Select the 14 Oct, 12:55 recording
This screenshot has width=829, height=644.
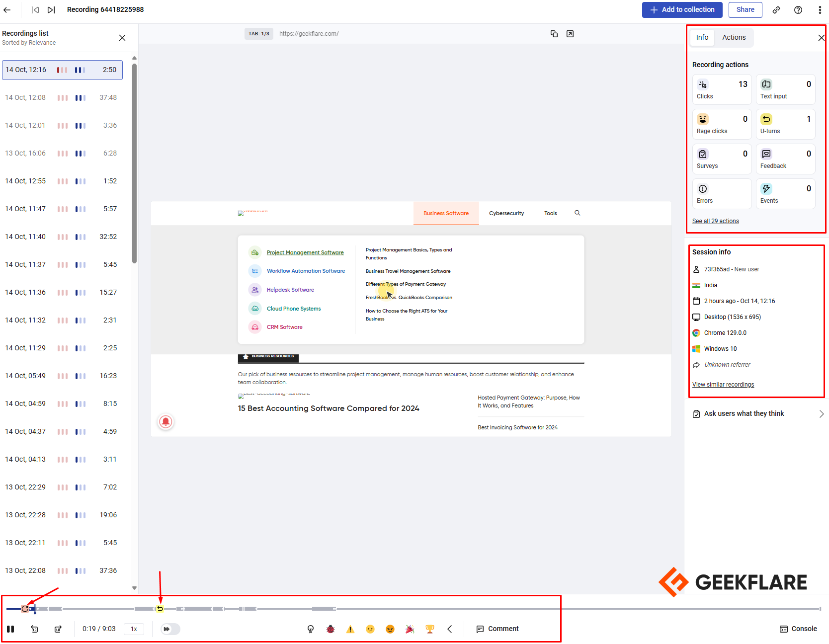63,181
